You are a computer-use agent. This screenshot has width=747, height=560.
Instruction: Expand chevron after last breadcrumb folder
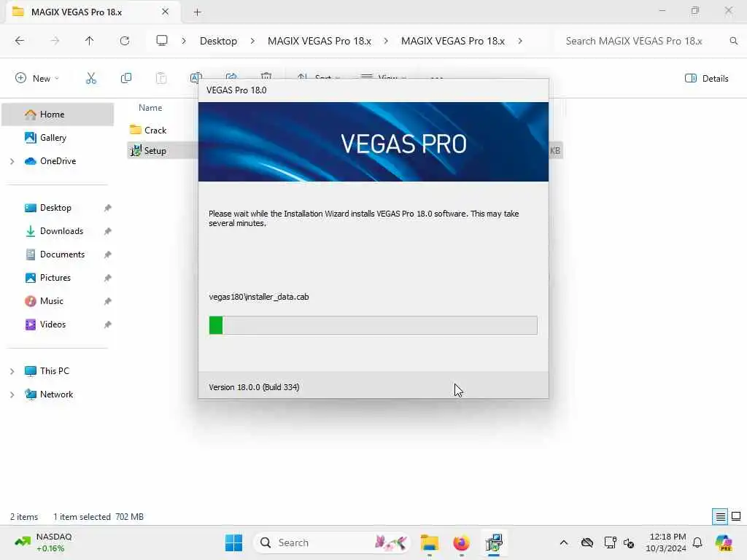(x=520, y=41)
